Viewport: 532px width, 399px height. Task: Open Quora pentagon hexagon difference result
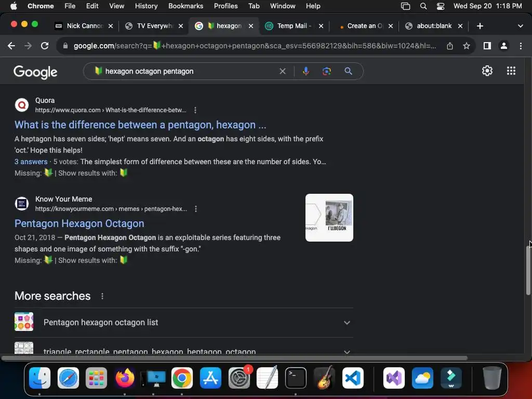point(140,125)
